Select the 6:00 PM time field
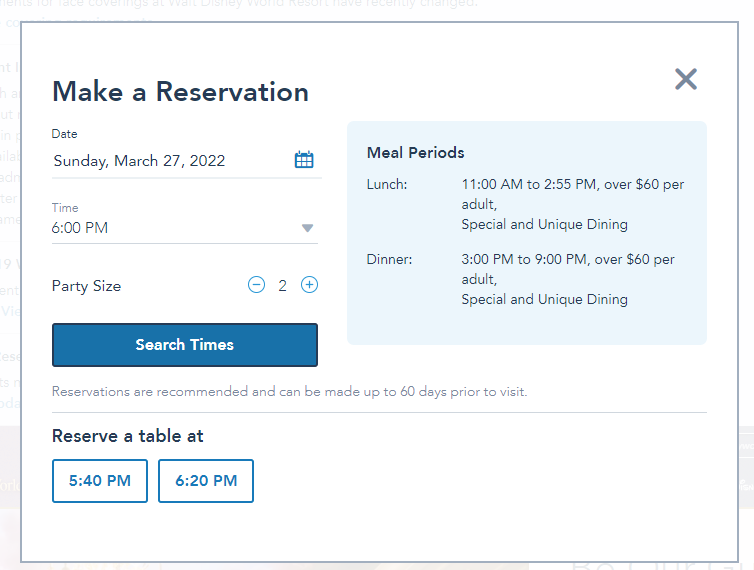Screen dimensions: 754x570 170,228
